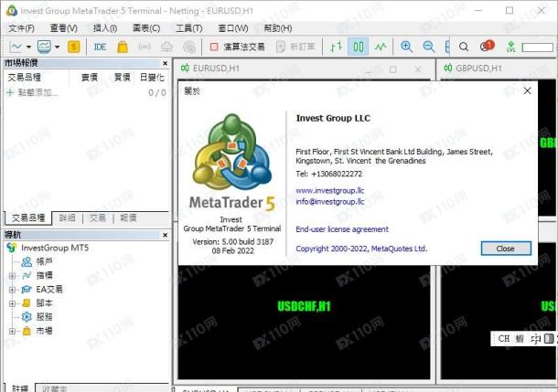Click the cloud VPS hosting icon

166,47
